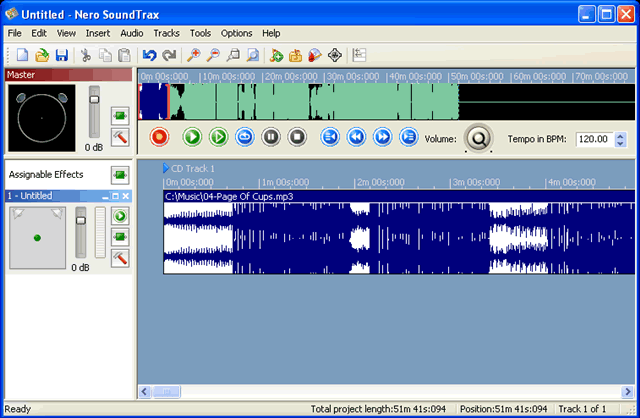Play selection with second green play button

coord(219,137)
